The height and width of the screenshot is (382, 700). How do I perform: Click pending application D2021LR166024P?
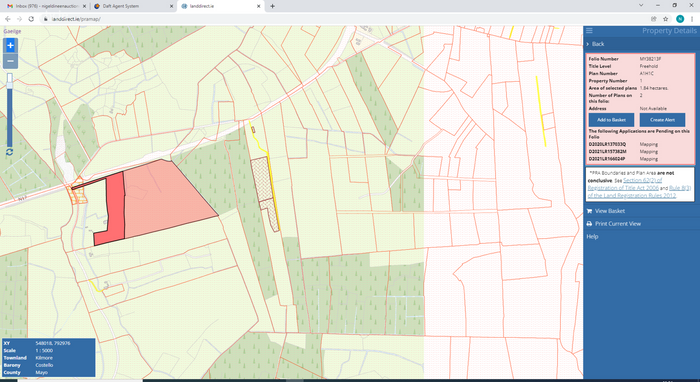point(607,159)
